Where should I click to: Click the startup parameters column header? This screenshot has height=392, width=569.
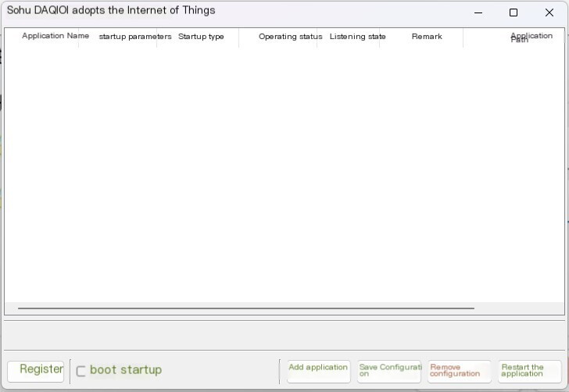tap(117, 37)
